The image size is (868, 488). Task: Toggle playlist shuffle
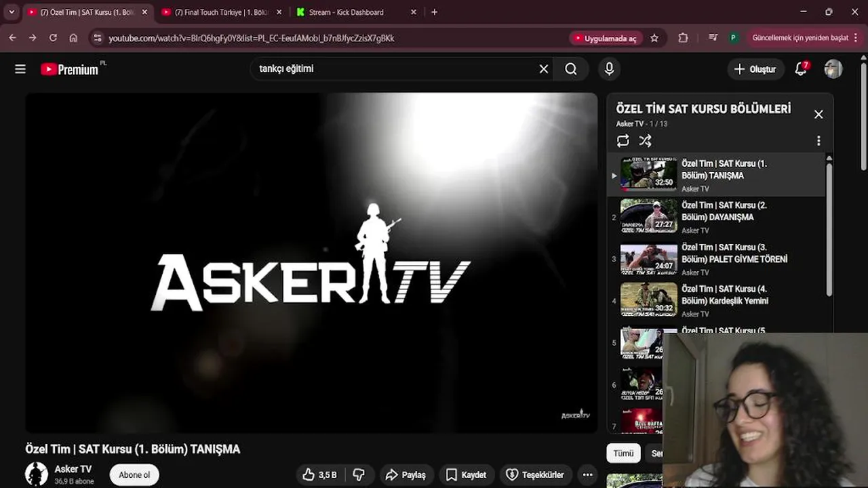645,141
